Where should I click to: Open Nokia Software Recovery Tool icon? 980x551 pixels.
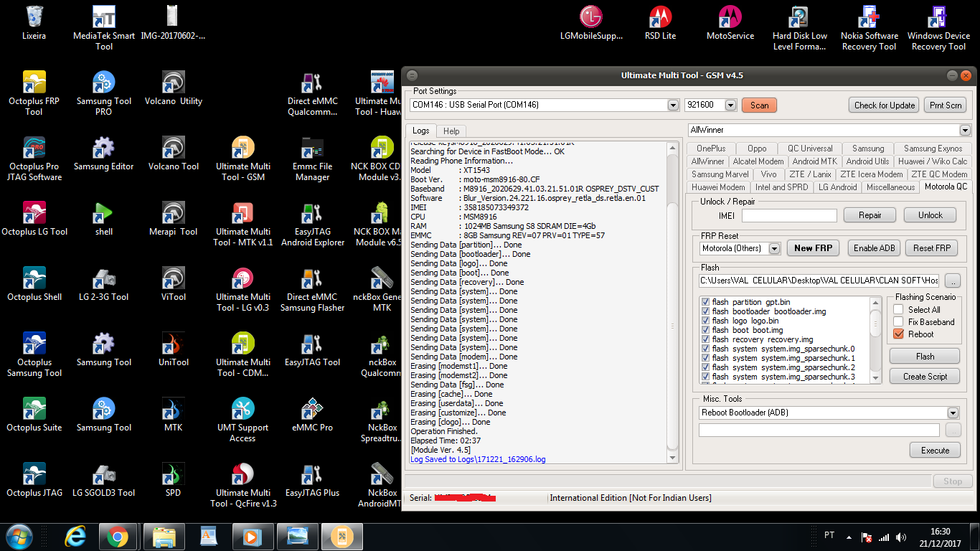click(870, 29)
